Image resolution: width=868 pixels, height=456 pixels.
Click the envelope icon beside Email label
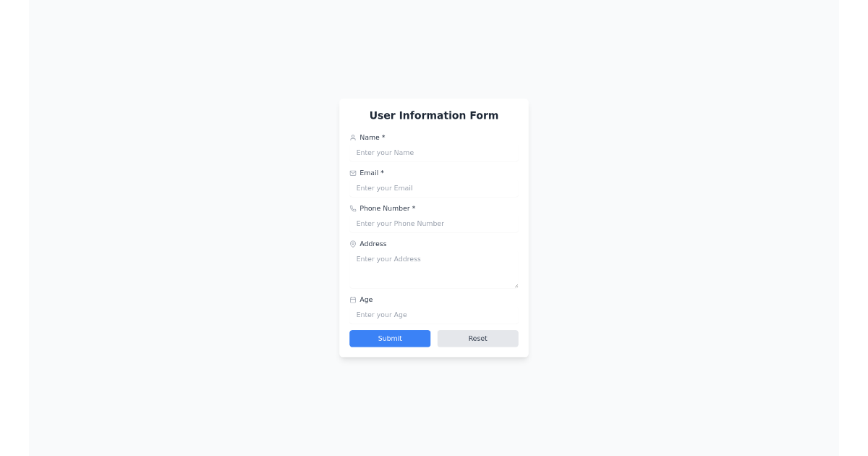(x=352, y=173)
